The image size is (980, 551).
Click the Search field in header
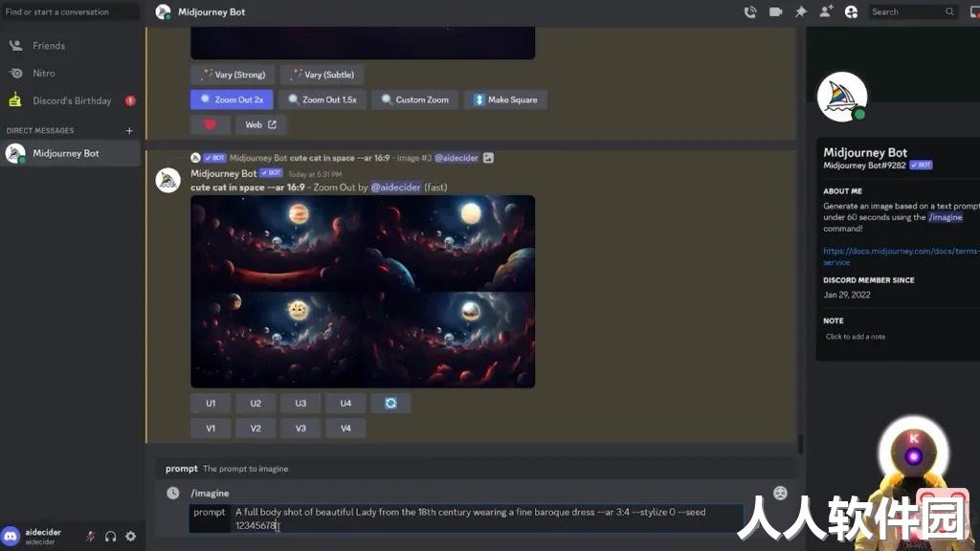pyautogui.click(x=912, y=11)
